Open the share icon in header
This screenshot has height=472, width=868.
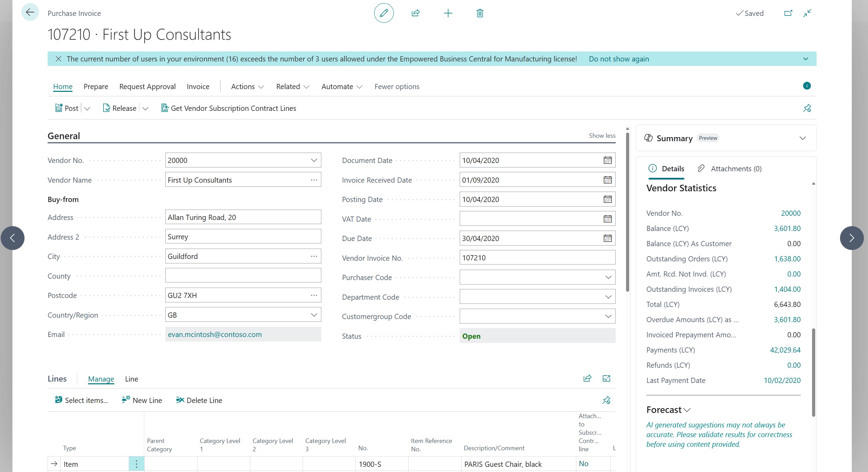pyautogui.click(x=416, y=13)
